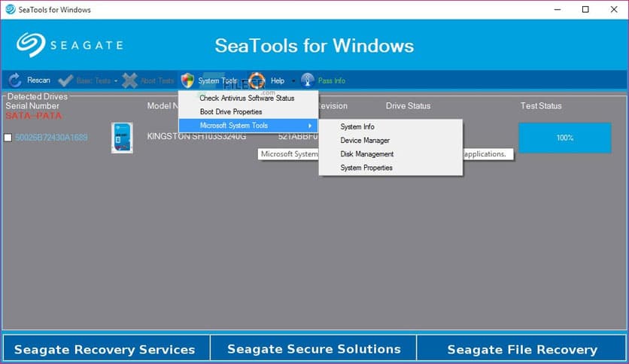Click the Pass Info icon
The width and height of the screenshot is (629, 364).
[308, 80]
